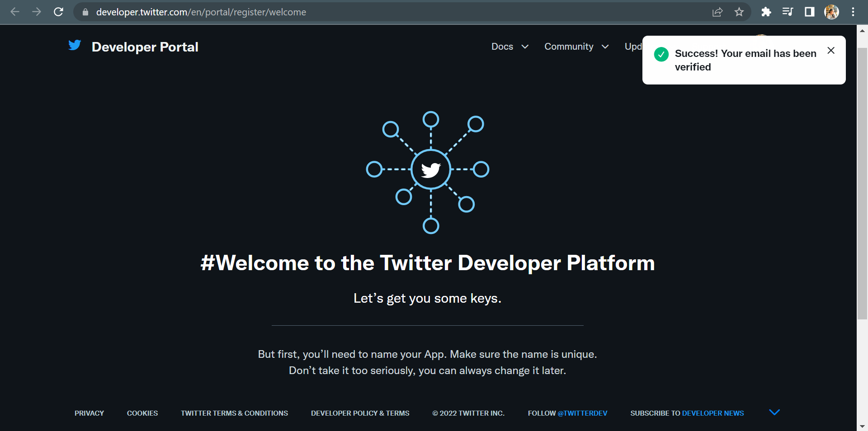The width and height of the screenshot is (868, 431).
Task: Reload the page with the refresh icon
Action: coord(58,12)
